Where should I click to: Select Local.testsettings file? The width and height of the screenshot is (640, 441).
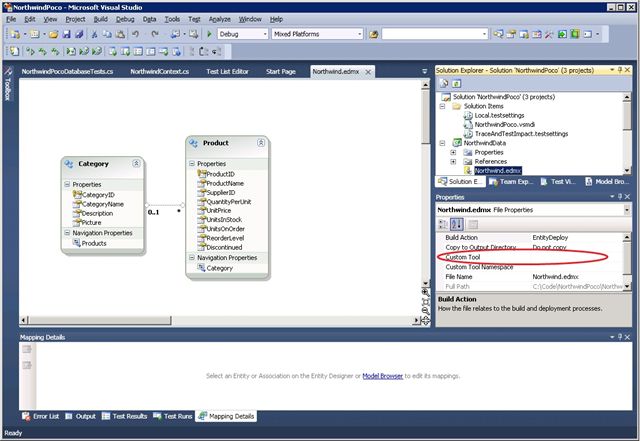[x=499, y=115]
